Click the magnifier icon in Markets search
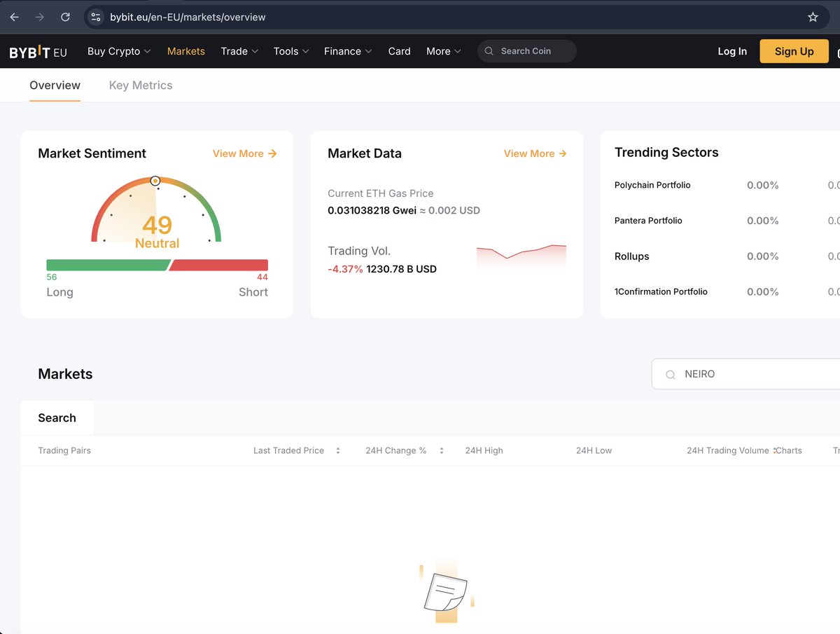The image size is (840, 634). [x=670, y=375]
